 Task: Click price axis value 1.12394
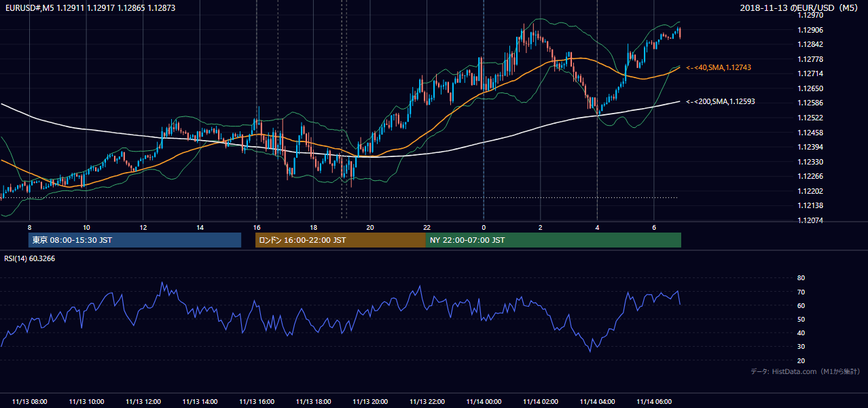click(x=810, y=147)
